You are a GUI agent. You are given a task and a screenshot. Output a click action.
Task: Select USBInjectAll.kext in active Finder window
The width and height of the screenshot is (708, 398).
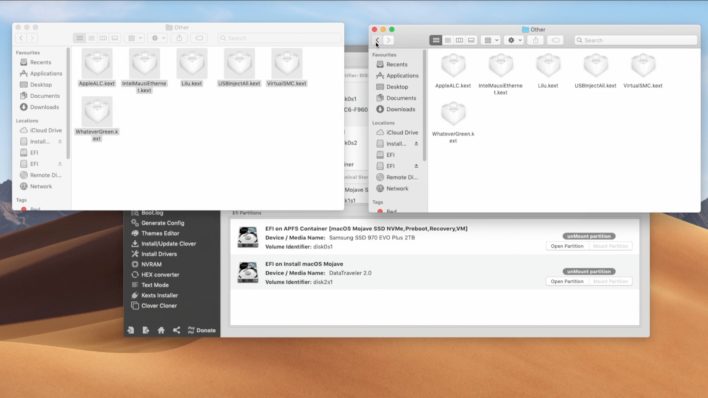pos(596,71)
